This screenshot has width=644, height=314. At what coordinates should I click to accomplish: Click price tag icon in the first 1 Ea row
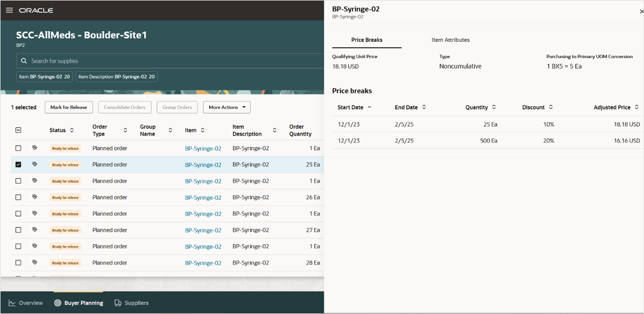click(35, 148)
